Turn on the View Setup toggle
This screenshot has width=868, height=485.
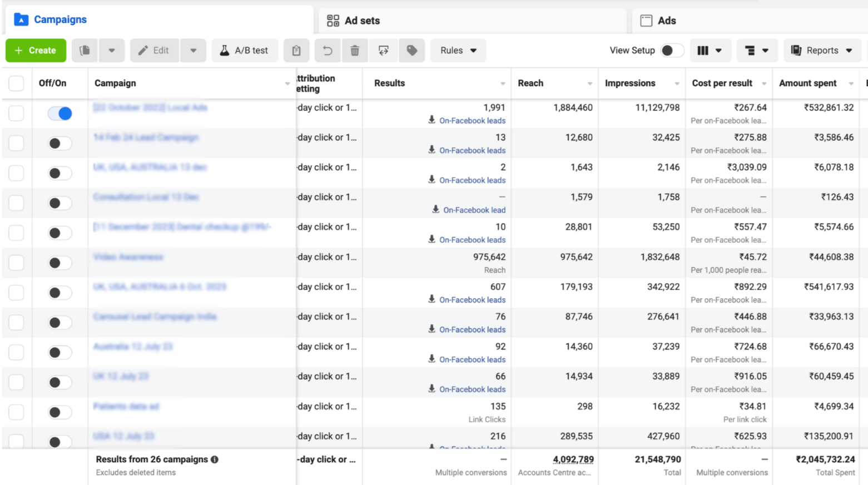coord(671,51)
